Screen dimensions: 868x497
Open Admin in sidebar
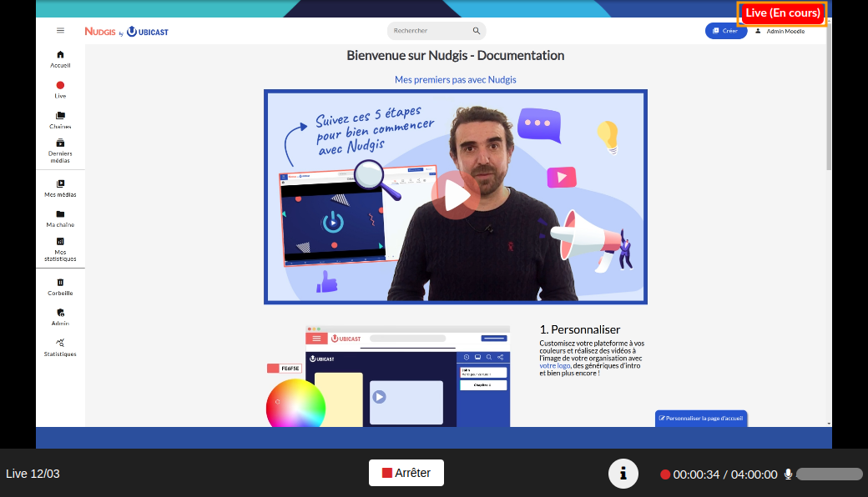pyautogui.click(x=60, y=318)
